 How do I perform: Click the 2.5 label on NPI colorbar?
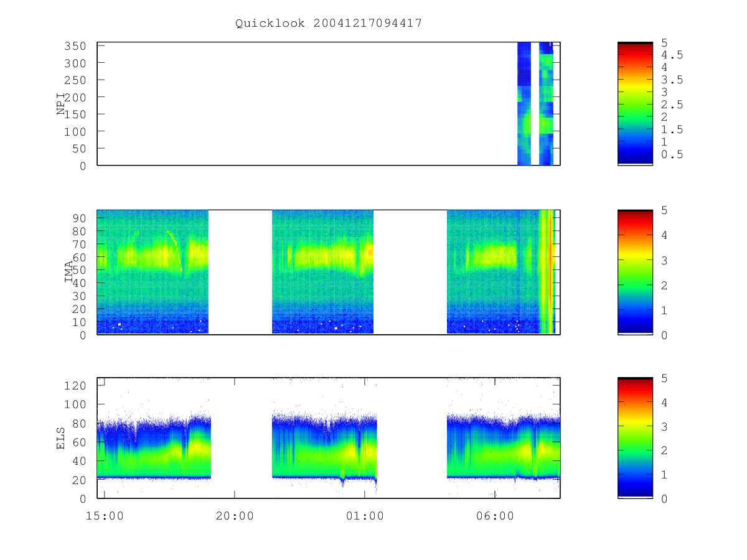pyautogui.click(x=672, y=105)
